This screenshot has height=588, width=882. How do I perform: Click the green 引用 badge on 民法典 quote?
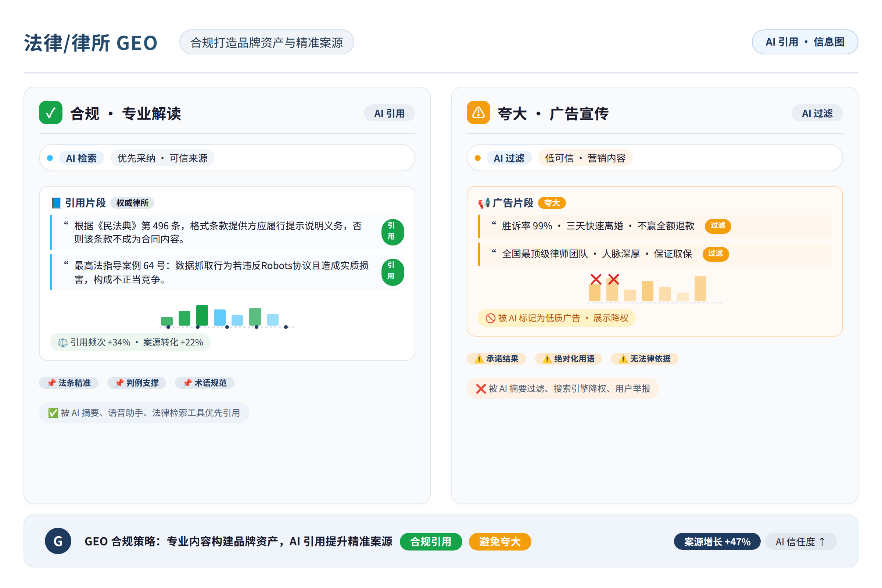tap(392, 232)
